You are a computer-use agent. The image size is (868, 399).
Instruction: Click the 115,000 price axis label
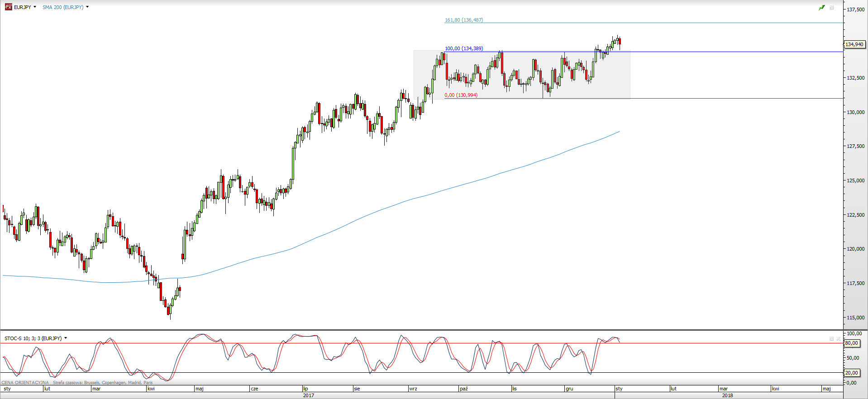tap(856, 318)
